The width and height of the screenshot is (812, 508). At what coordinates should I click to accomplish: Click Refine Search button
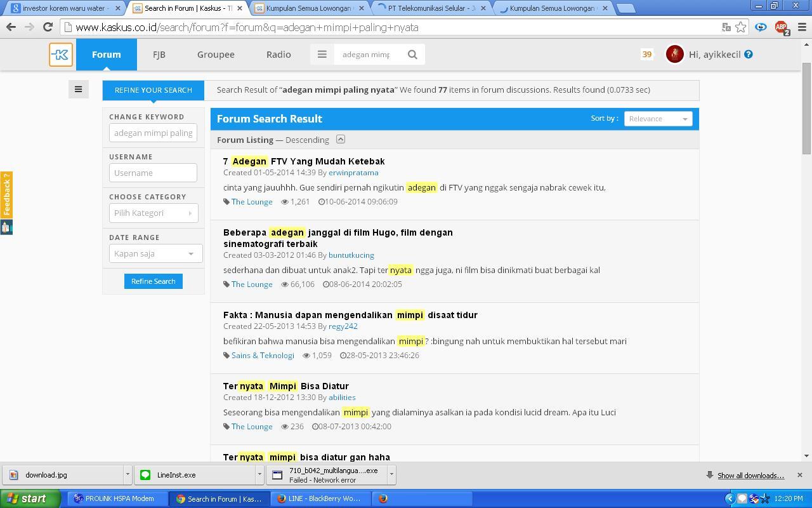pos(153,281)
